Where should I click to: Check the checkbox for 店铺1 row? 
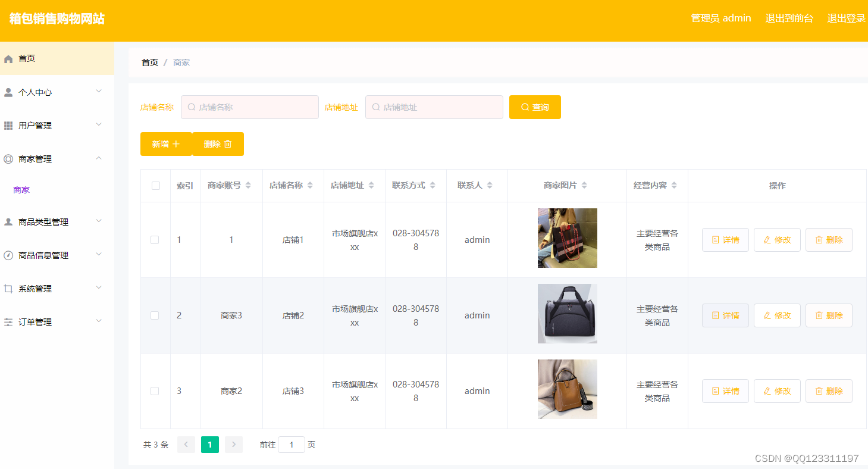tap(155, 240)
